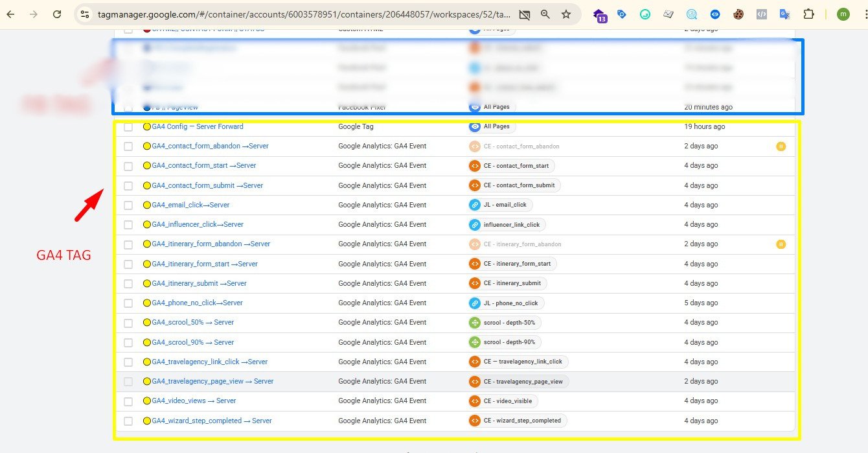Open the green 'm' profile avatar
Viewport: 868px width, 453px height.
coord(843,14)
